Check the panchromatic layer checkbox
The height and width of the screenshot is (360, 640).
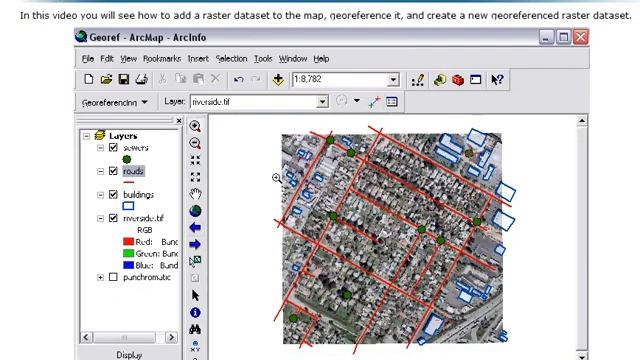pos(113,277)
